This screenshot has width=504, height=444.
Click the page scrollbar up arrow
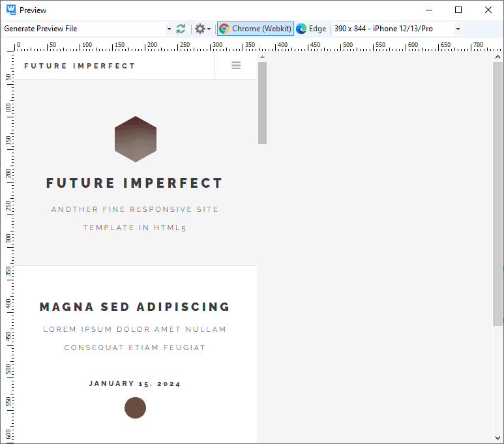262,57
